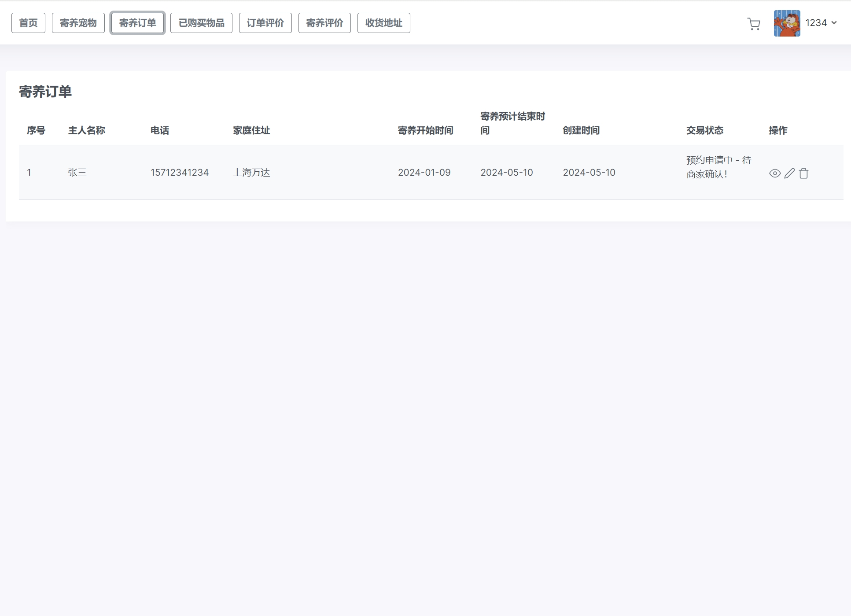Click the 交易状态 column header
This screenshot has height=616, width=851.
(x=704, y=130)
